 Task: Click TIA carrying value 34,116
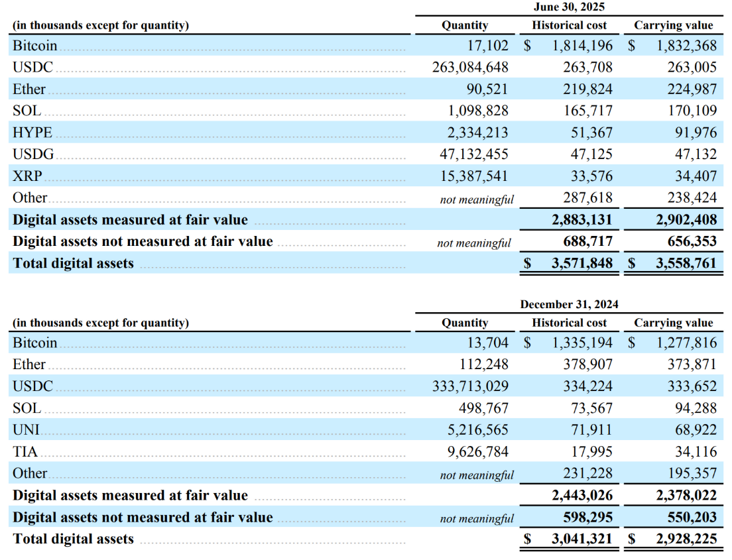pyautogui.click(x=696, y=452)
